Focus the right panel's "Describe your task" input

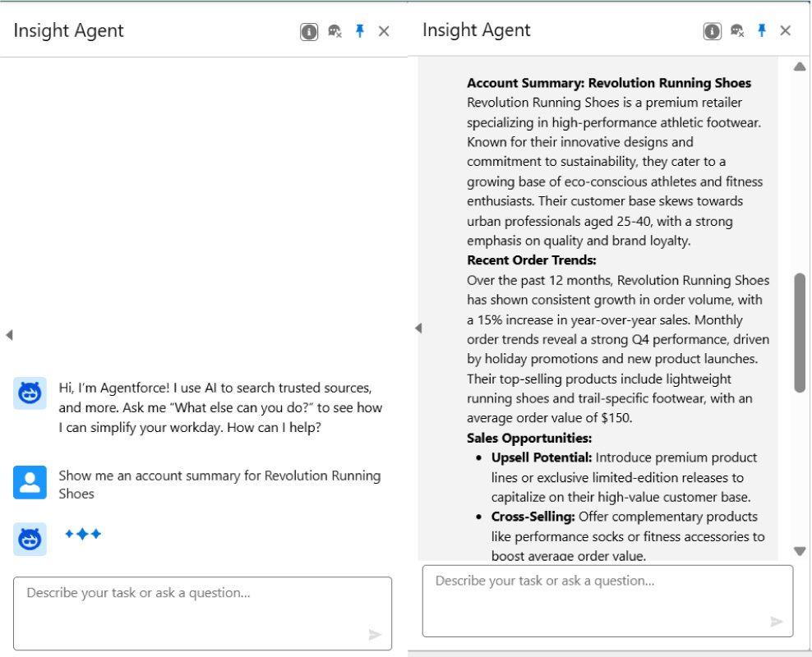coord(607,600)
